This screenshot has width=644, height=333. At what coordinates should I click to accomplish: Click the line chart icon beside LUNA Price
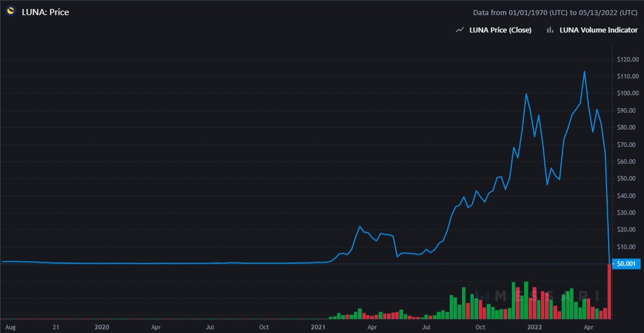pos(460,30)
